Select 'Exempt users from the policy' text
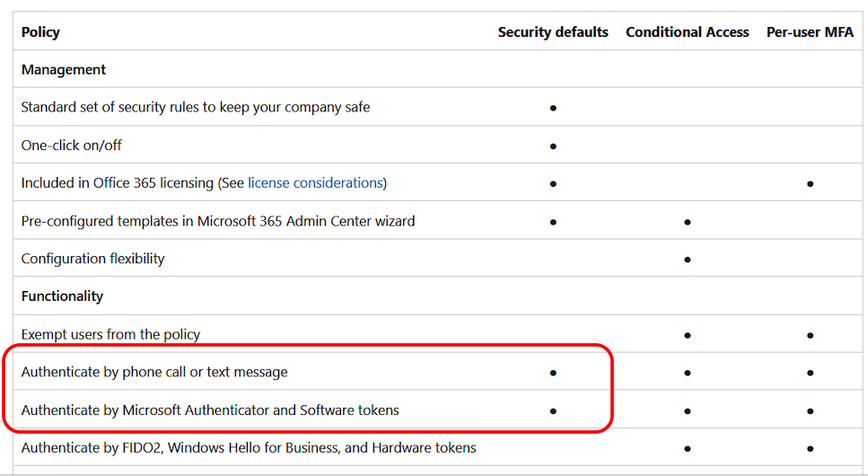 110,335
